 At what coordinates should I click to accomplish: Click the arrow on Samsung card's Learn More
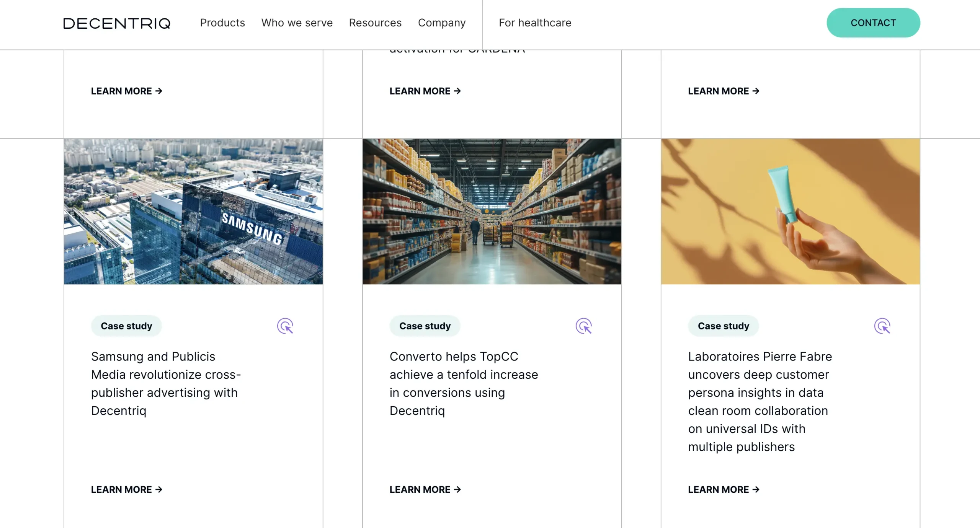pyautogui.click(x=159, y=489)
